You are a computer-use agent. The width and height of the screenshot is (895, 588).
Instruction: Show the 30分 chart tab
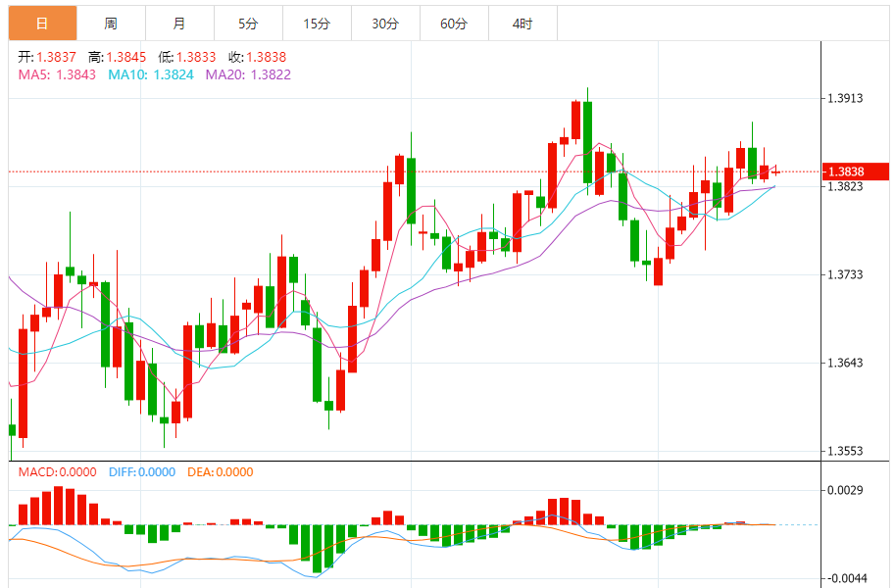(x=385, y=23)
